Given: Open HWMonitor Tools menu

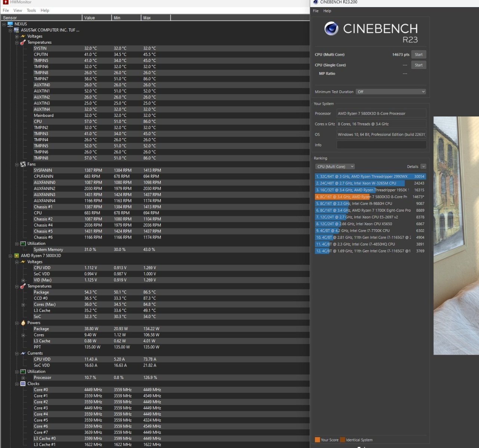Looking at the screenshot, I should [x=31, y=10].
